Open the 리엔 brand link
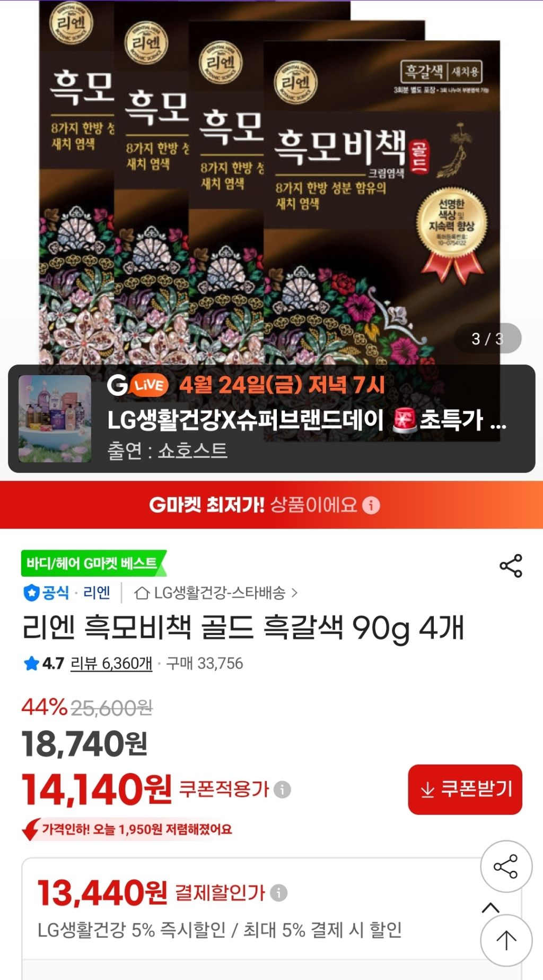The image size is (543, 980). [97, 593]
